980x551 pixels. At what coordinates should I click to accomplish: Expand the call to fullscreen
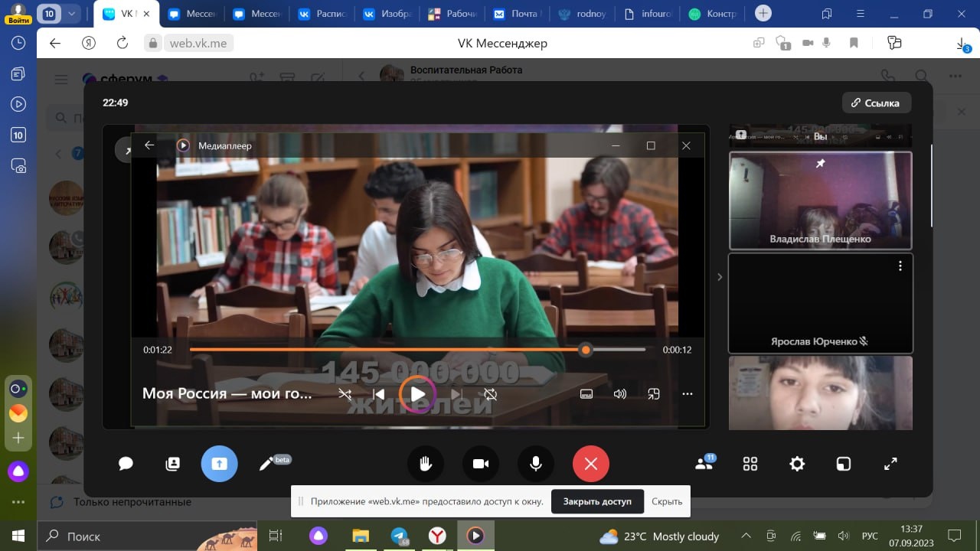click(890, 464)
